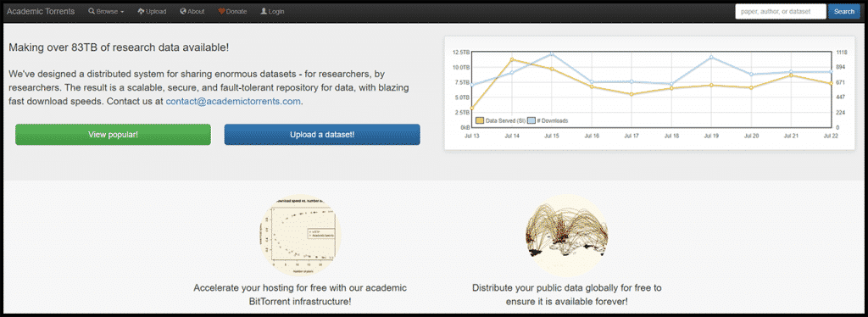
Task: Click the About globe icon
Action: [183, 11]
